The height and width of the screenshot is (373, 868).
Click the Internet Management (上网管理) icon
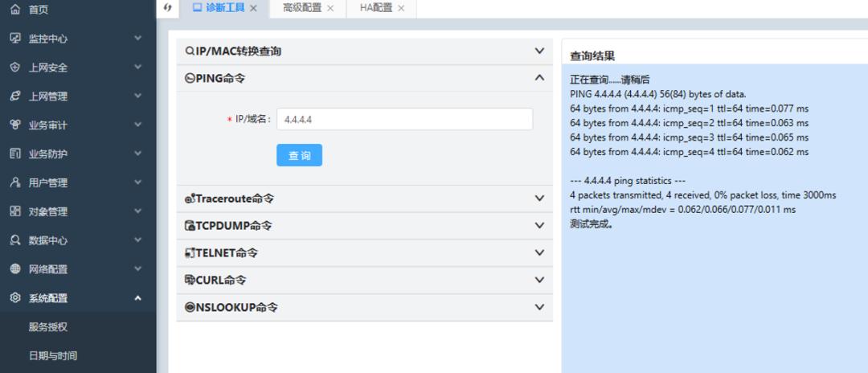point(15,96)
